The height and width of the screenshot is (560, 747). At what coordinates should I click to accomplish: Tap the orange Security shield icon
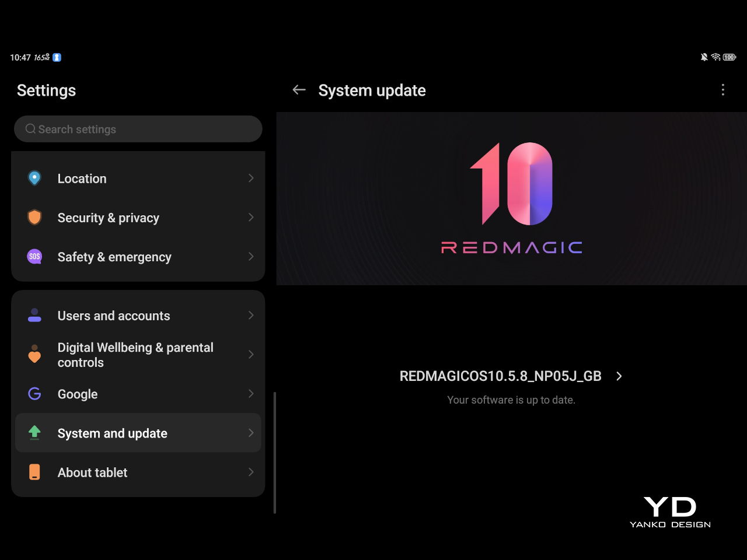[34, 217]
